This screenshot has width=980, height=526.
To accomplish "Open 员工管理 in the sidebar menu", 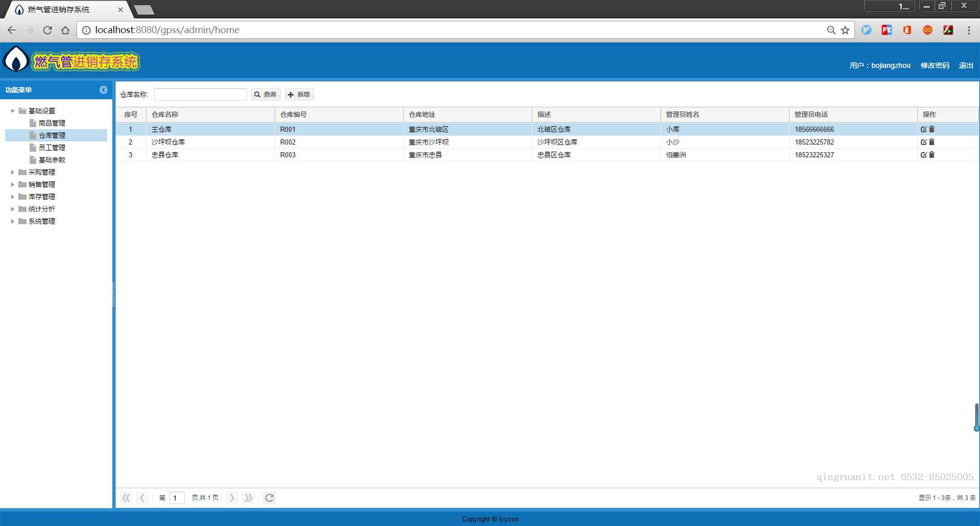I will coord(52,148).
